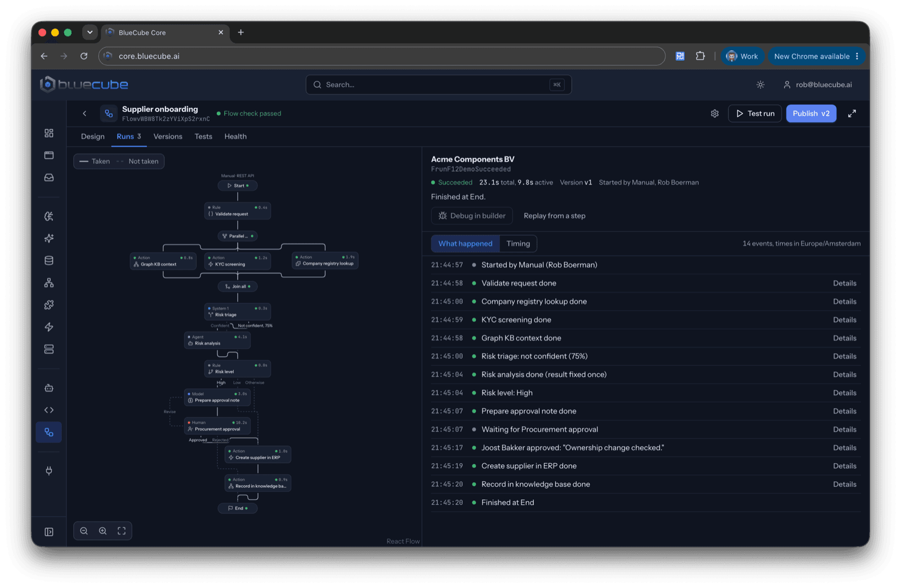Viewport: 901px width, 588px height.
Task: Open a new Chrome tab
Action: point(241,33)
